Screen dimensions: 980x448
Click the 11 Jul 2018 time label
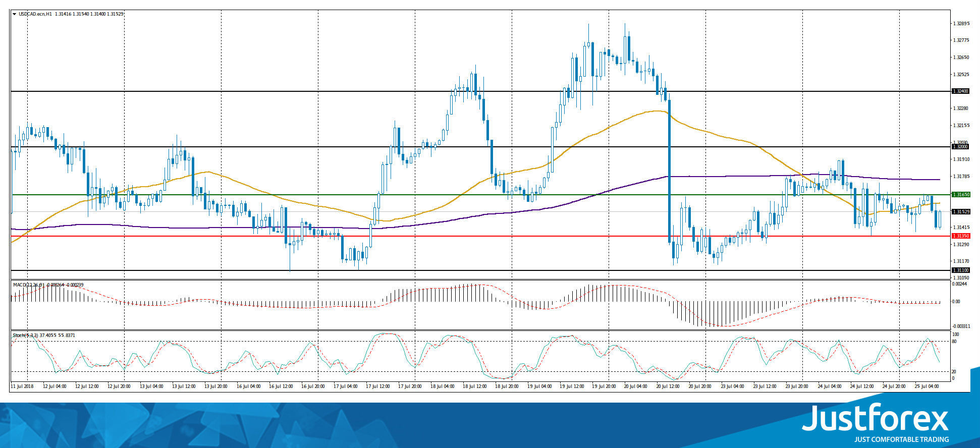[22, 386]
